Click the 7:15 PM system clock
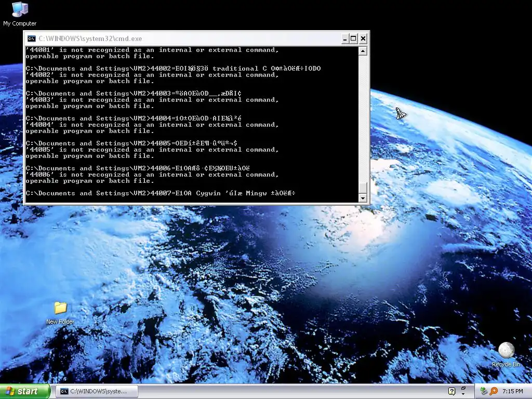Image resolution: width=532 pixels, height=399 pixels. 513,391
